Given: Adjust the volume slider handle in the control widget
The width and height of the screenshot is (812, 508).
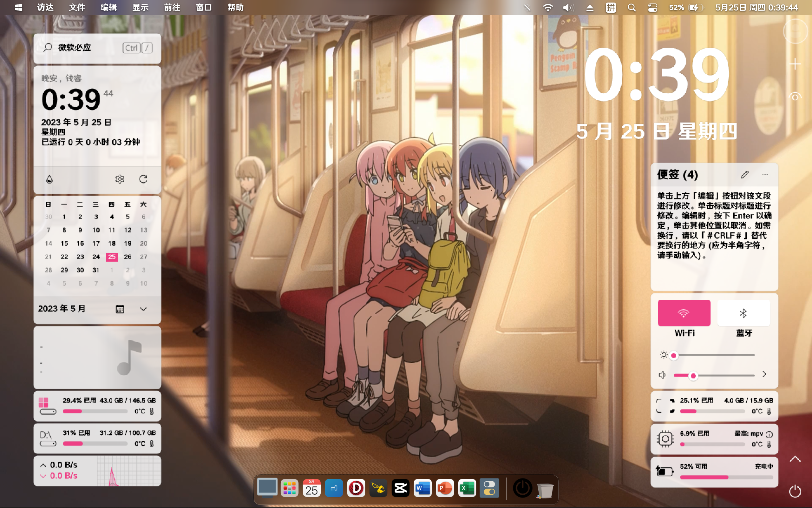Looking at the screenshot, I should [693, 376].
